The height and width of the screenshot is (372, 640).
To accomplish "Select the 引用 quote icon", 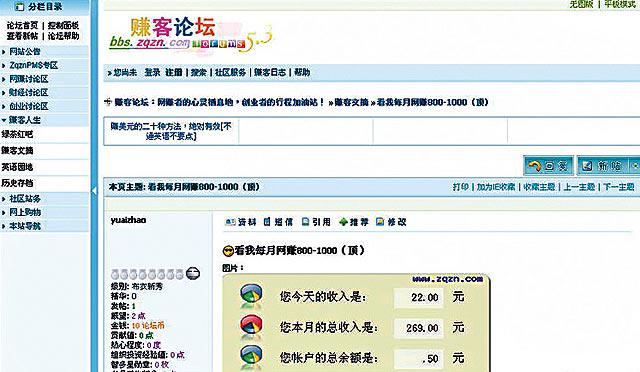I will pos(305,222).
